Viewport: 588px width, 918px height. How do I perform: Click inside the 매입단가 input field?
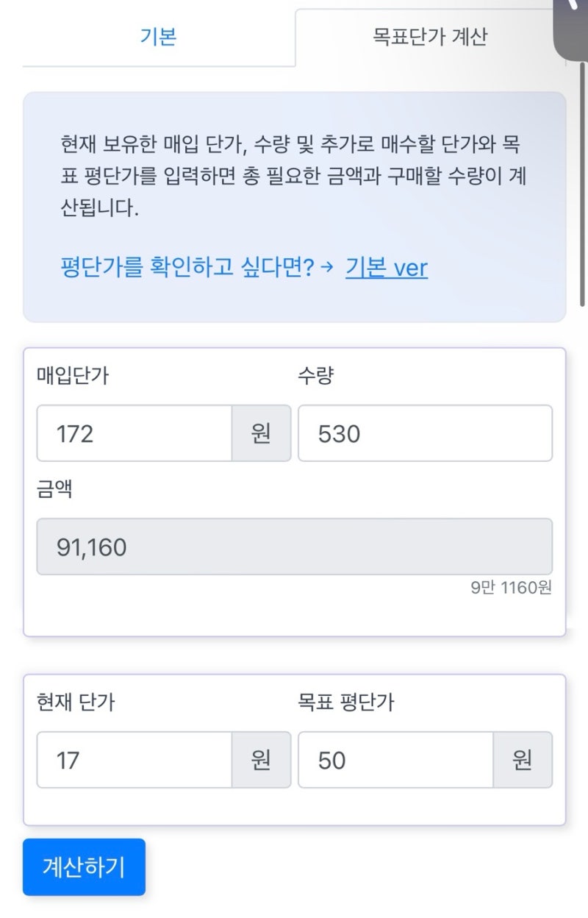point(132,433)
